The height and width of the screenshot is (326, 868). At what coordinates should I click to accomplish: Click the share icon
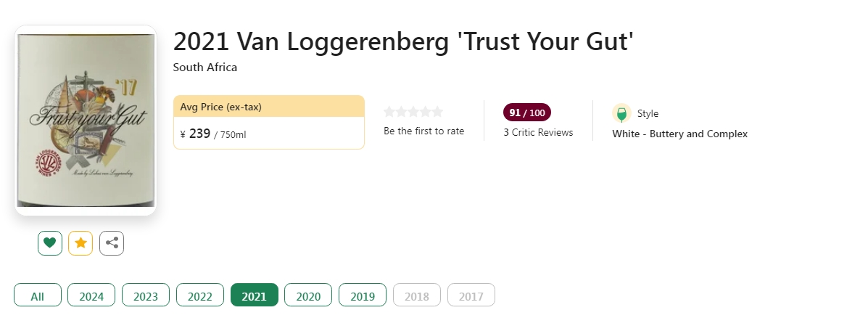click(x=112, y=243)
